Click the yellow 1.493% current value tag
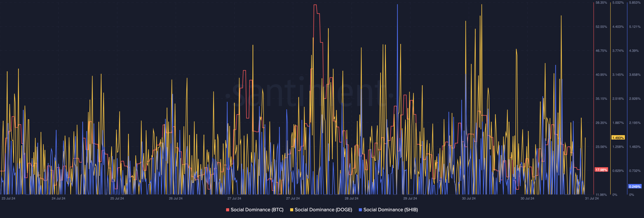The width and height of the screenshot is (644, 218). [618, 138]
